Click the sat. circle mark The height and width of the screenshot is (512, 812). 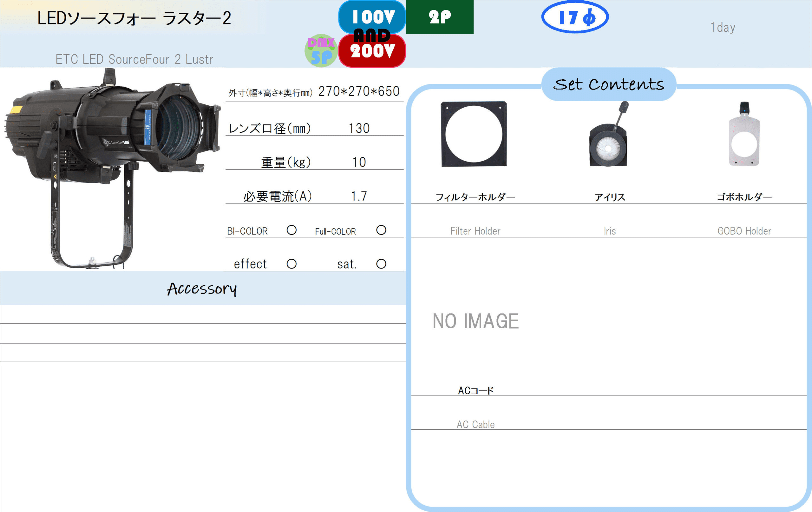point(381,264)
